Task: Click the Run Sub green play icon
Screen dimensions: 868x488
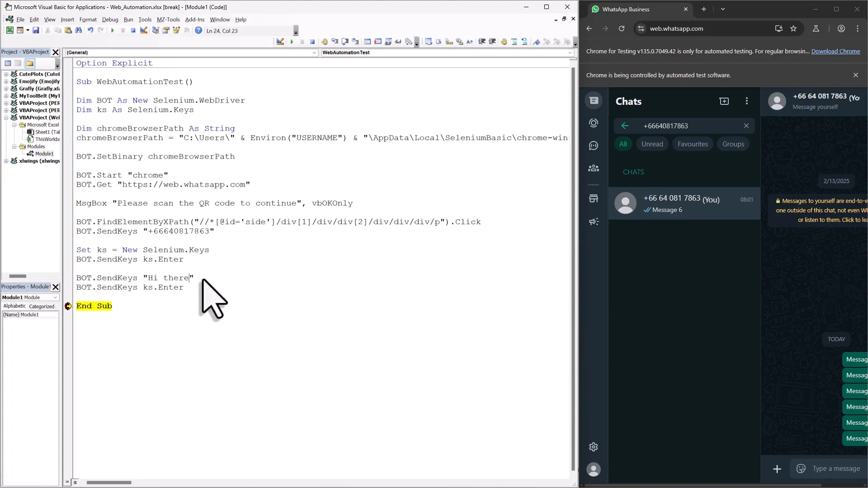Action: click(113, 31)
